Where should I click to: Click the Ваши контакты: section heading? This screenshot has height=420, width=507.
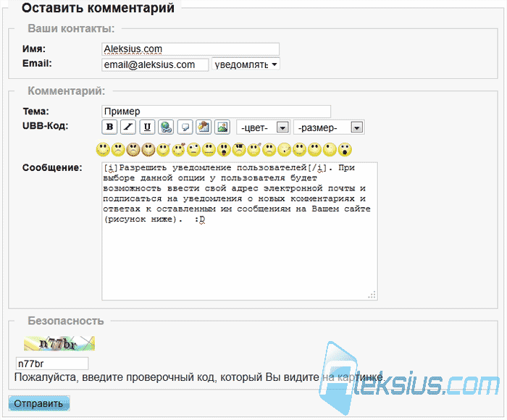(x=71, y=28)
